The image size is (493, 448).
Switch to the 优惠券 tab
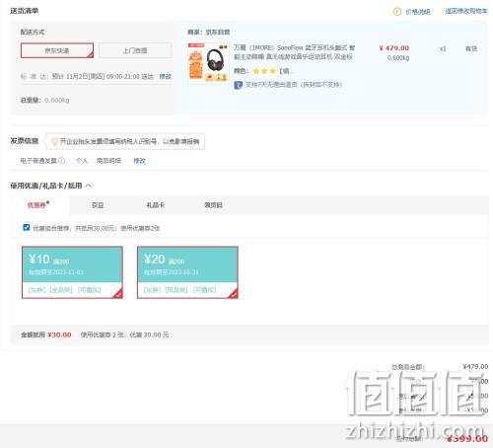point(37,205)
